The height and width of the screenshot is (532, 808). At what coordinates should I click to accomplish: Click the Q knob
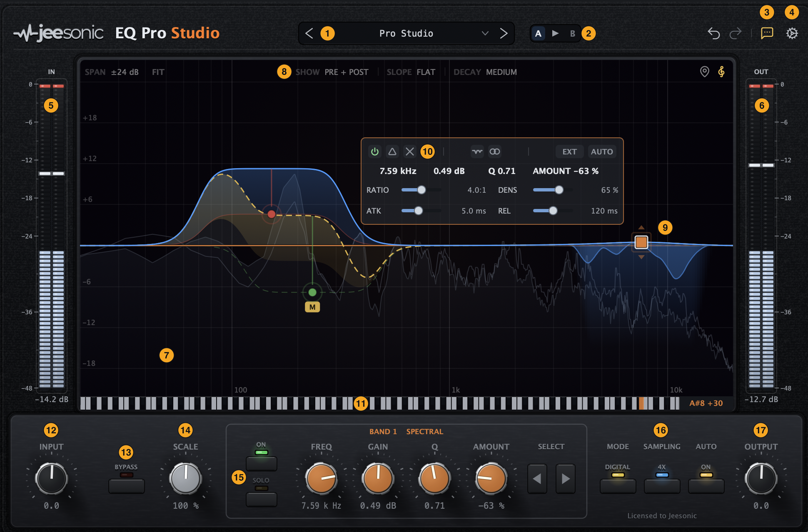[x=434, y=478]
